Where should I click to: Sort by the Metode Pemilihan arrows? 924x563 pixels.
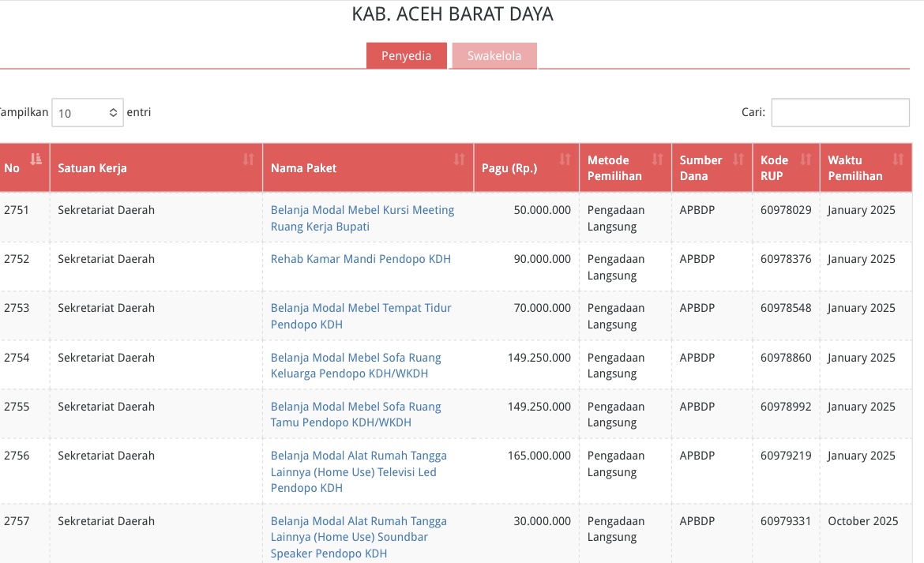click(657, 160)
